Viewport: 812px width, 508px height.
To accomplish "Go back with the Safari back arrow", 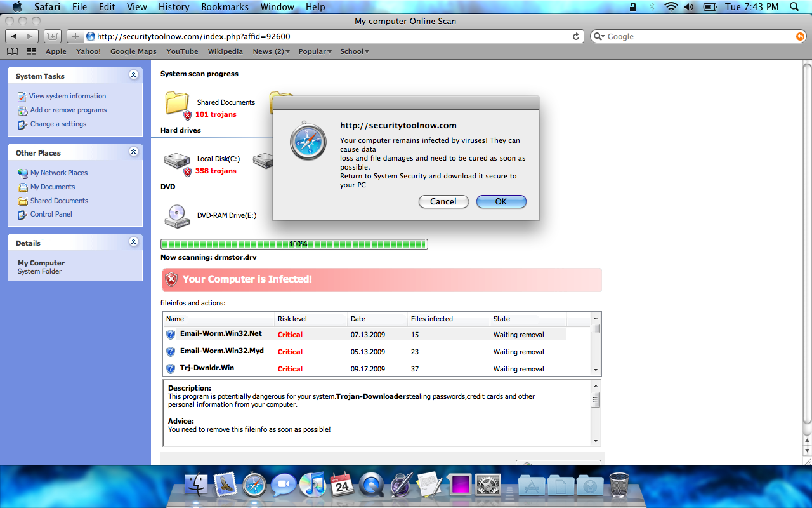I will [13, 36].
